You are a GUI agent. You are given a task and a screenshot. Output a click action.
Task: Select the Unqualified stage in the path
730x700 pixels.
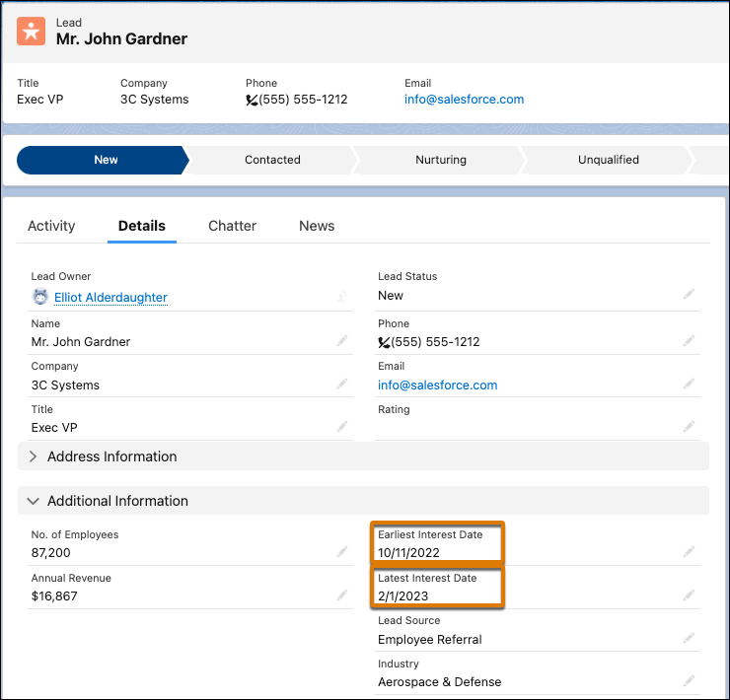click(x=609, y=160)
